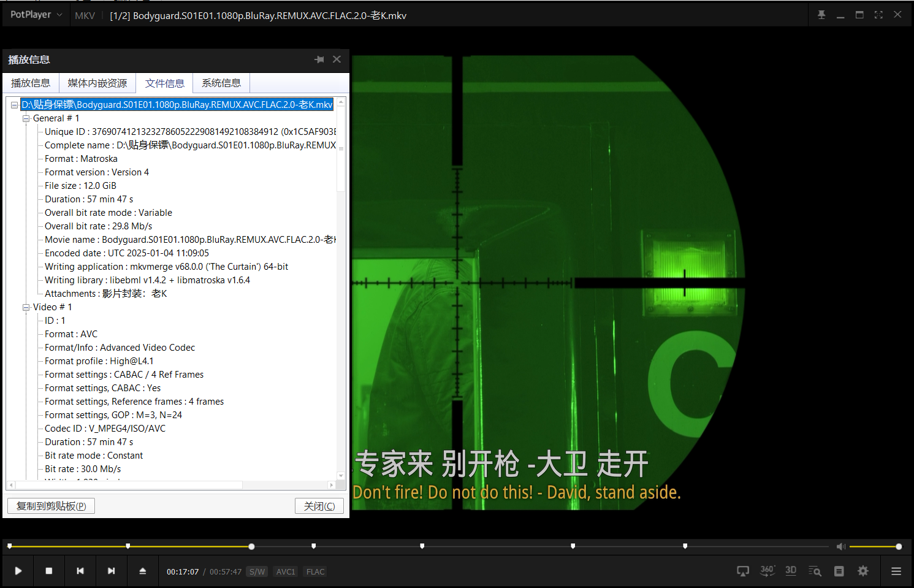Adjust the volume slider handle
This screenshot has height=588, width=914.
[x=899, y=546]
